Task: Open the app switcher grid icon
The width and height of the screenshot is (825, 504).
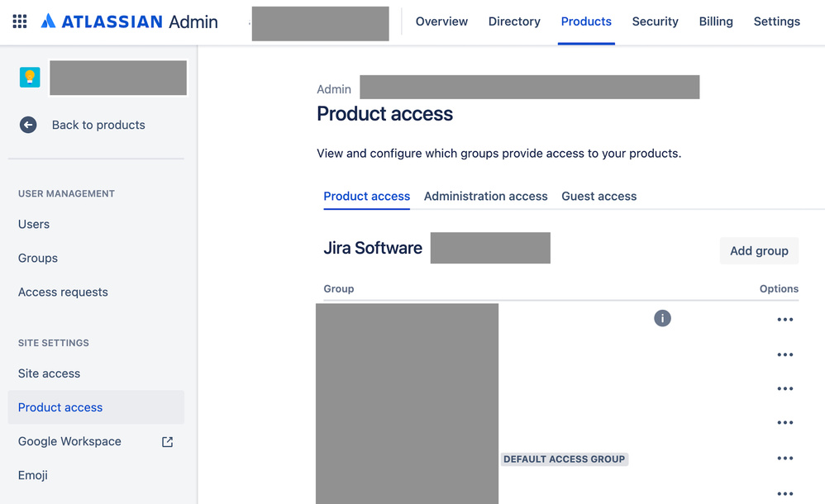Action: point(20,21)
